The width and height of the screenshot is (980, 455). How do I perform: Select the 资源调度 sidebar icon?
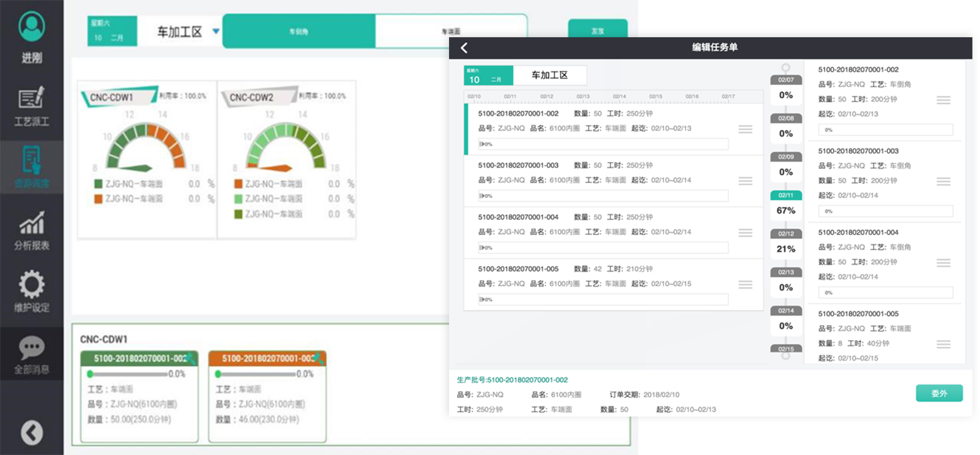pyautogui.click(x=32, y=161)
